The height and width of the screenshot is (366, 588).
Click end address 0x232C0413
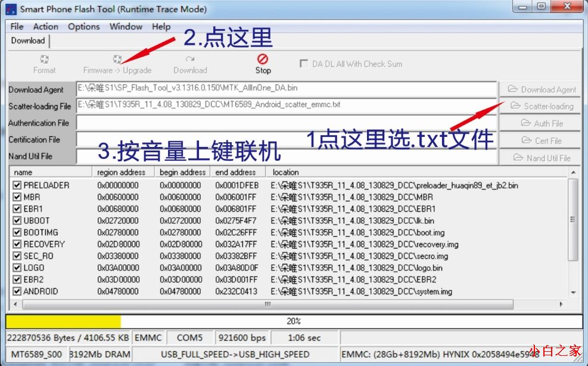237,292
